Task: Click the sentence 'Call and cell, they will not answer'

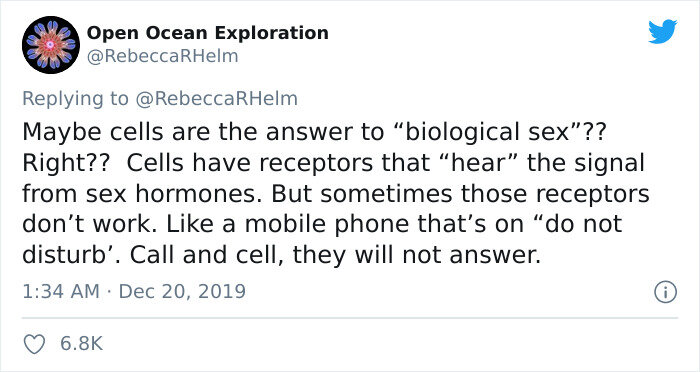Action: click(335, 255)
